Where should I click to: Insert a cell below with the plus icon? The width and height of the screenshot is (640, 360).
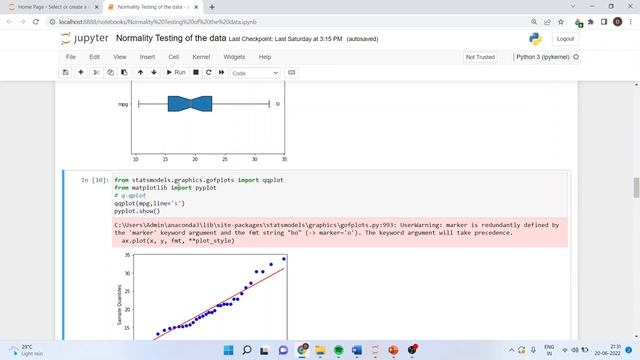click(x=81, y=73)
